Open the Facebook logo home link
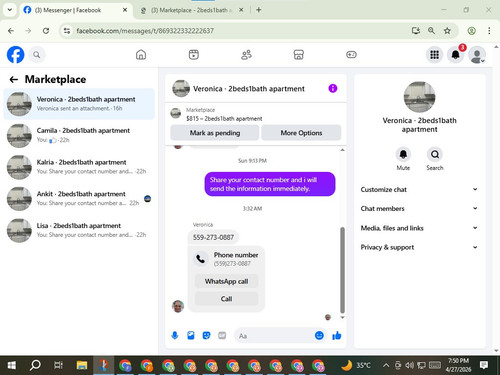Image resolution: width=500 pixels, height=375 pixels. (x=16, y=55)
